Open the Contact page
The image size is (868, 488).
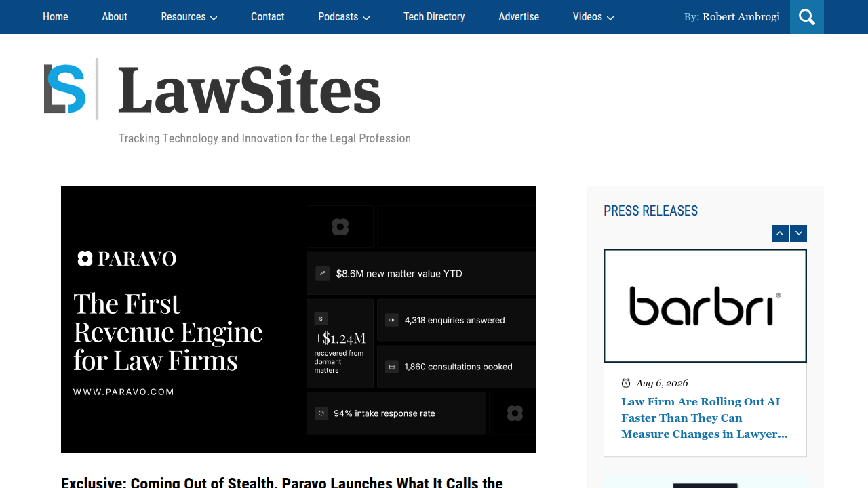tap(268, 17)
